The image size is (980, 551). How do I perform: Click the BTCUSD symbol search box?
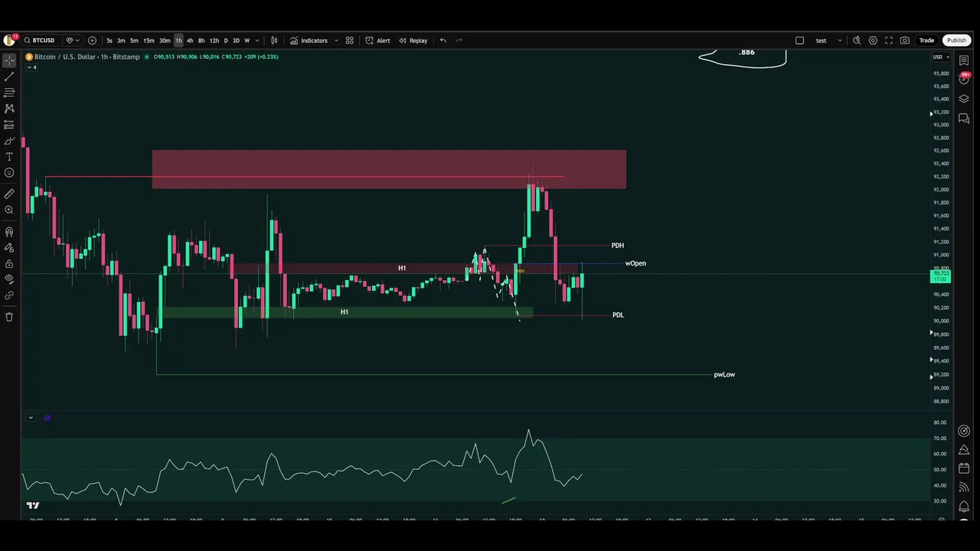[40, 41]
